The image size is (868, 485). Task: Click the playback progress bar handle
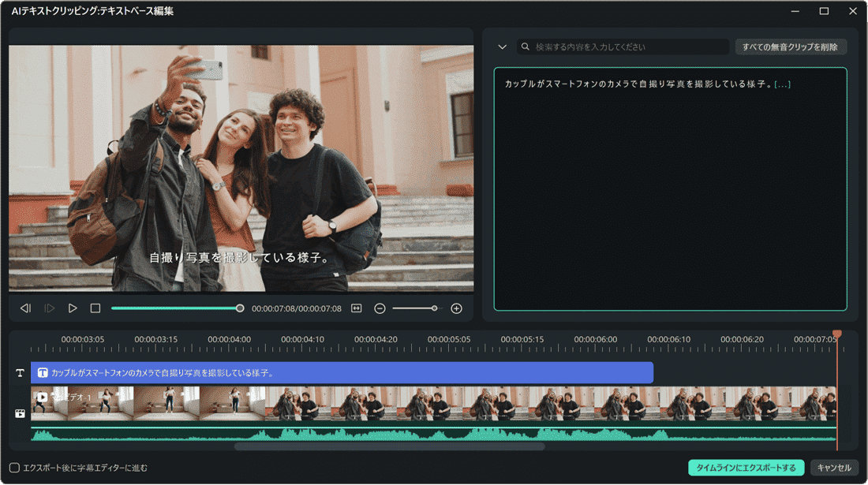click(240, 308)
